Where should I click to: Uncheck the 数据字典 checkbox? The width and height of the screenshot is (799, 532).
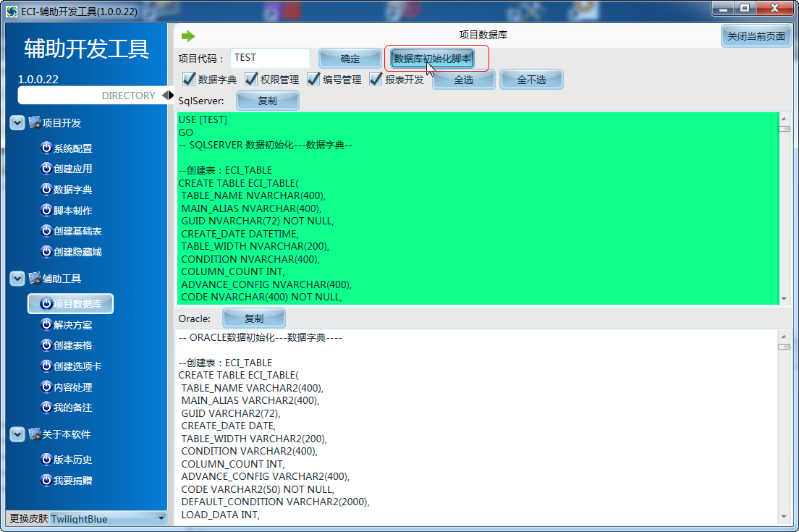click(189, 79)
